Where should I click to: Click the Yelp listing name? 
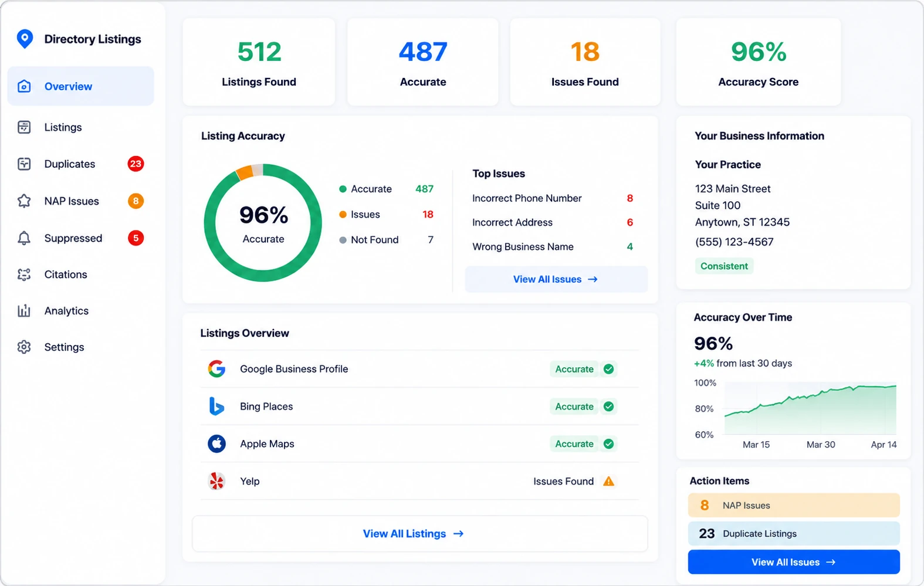pyautogui.click(x=250, y=482)
